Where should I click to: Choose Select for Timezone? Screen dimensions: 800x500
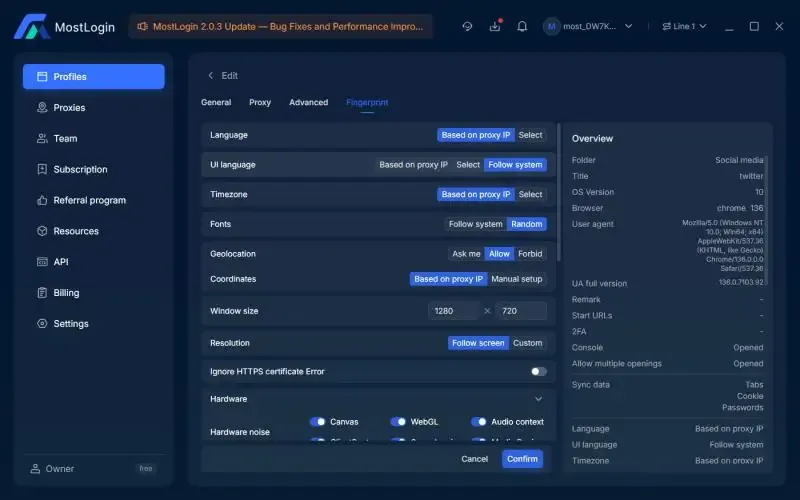(530, 194)
